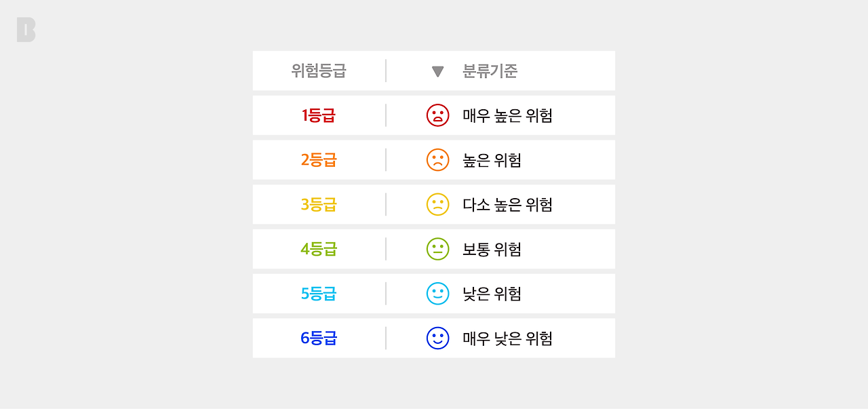The width and height of the screenshot is (868, 409).
Task: Select the 매우 낮은 위험 text
Action: 507,338
